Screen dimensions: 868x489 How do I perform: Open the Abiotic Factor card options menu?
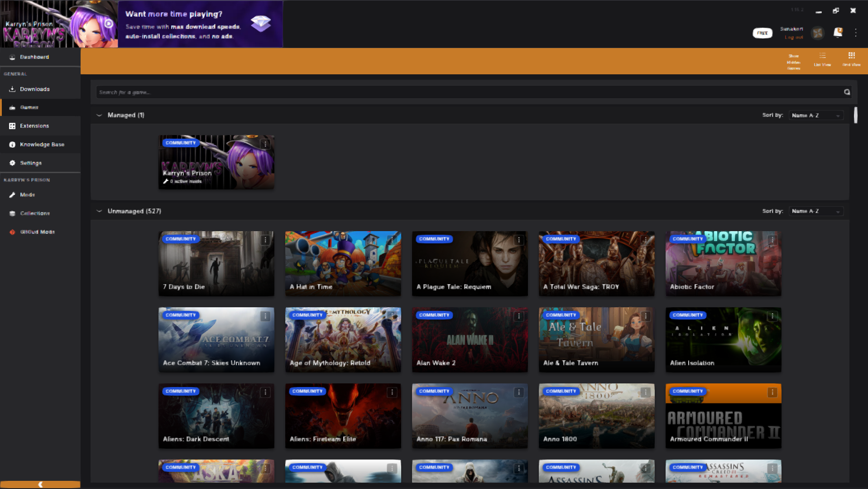click(x=772, y=240)
